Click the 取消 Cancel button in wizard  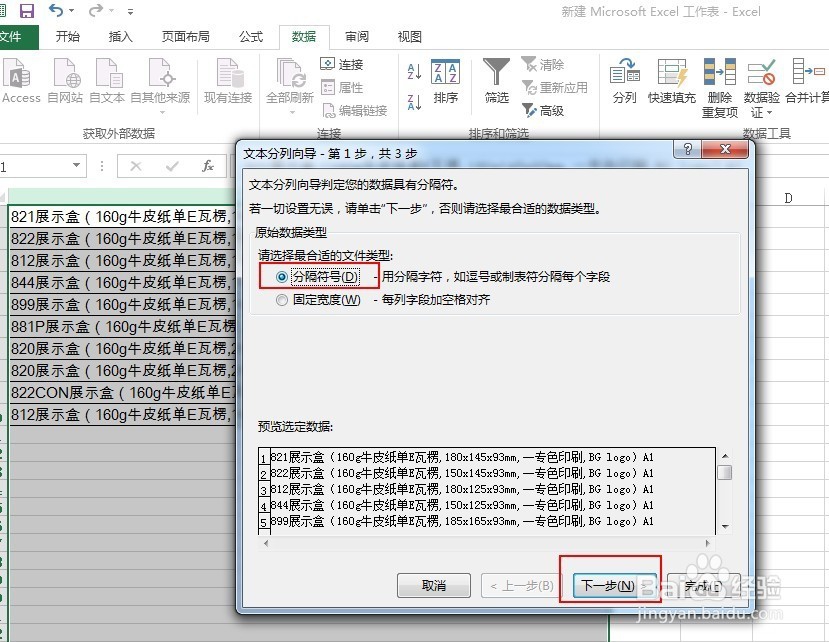tap(434, 585)
